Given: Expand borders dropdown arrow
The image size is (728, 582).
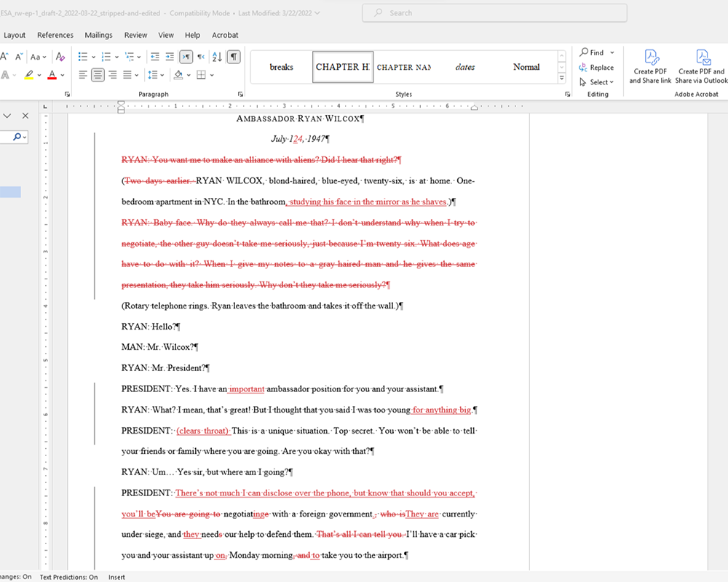Looking at the screenshot, I should (x=212, y=75).
